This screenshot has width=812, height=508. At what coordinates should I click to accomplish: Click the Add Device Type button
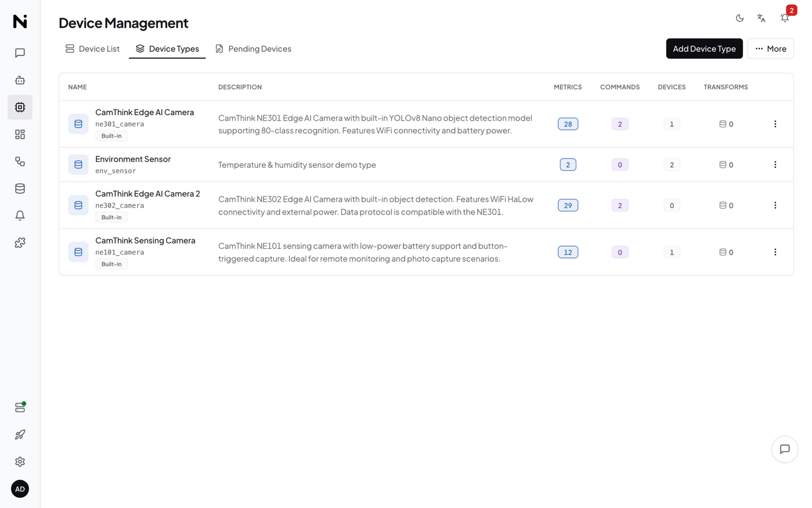click(x=704, y=49)
